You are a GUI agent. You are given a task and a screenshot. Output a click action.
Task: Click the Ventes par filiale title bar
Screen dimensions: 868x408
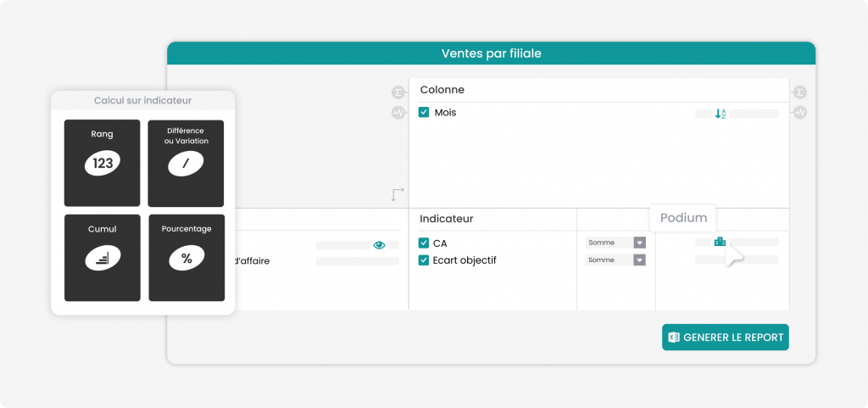[491, 53]
